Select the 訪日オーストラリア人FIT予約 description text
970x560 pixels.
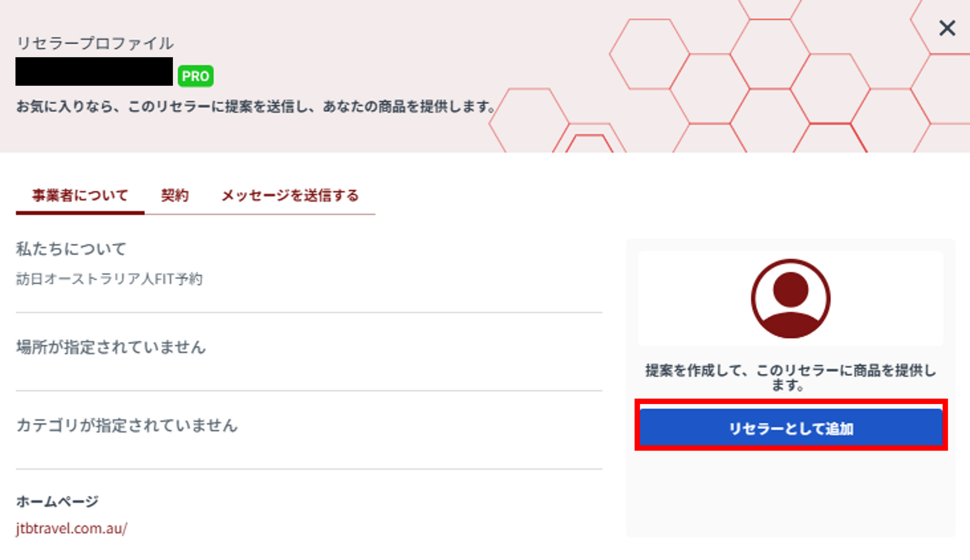pos(109,279)
